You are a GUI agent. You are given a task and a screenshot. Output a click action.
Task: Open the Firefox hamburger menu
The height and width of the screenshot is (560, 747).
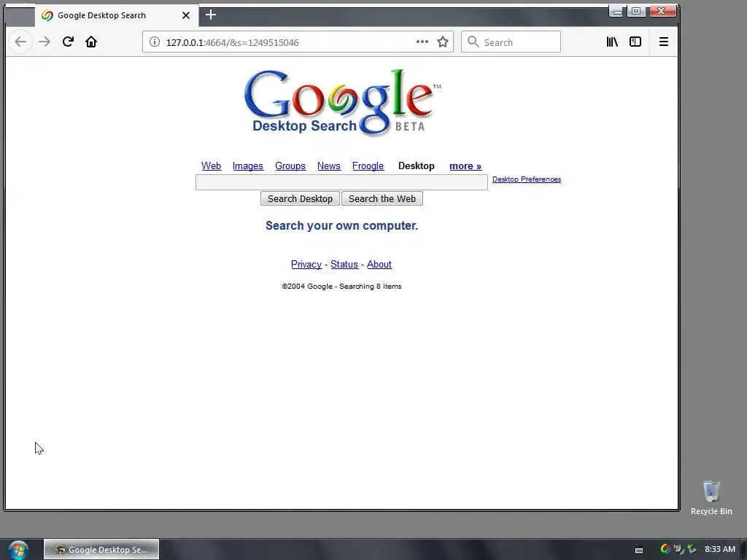(x=664, y=42)
